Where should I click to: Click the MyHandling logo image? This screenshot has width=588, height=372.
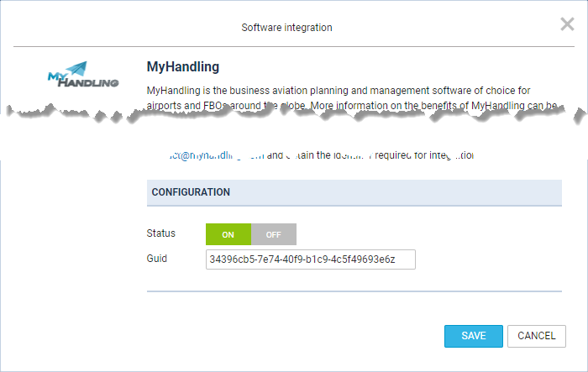click(83, 74)
